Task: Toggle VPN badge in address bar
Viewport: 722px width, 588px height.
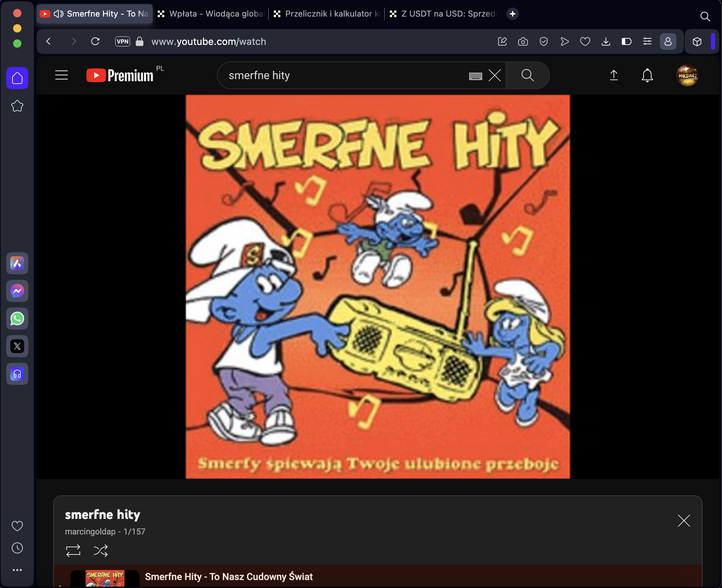Action: point(122,41)
